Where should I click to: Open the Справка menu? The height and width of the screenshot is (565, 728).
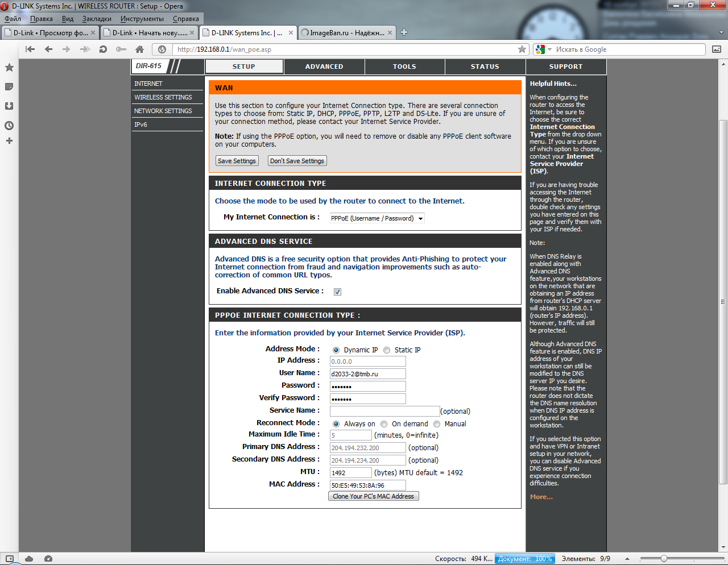click(x=186, y=19)
